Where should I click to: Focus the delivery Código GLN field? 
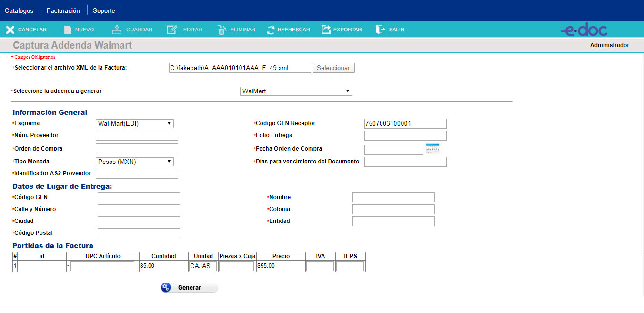(139, 197)
